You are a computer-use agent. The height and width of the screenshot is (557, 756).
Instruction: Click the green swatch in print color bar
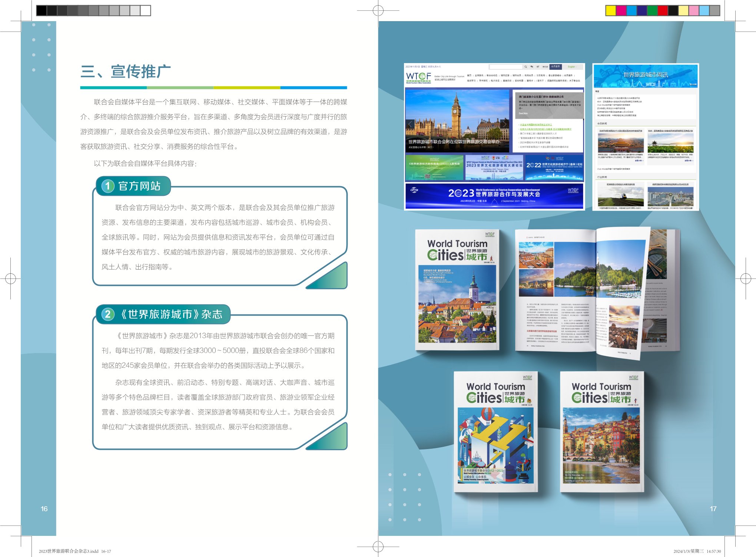pyautogui.click(x=652, y=10)
